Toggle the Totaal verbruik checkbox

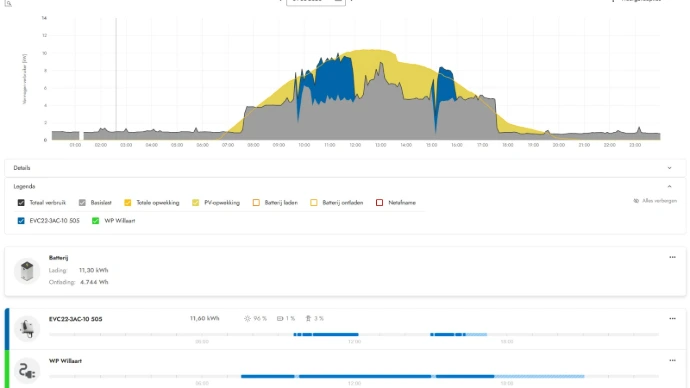pos(21,203)
